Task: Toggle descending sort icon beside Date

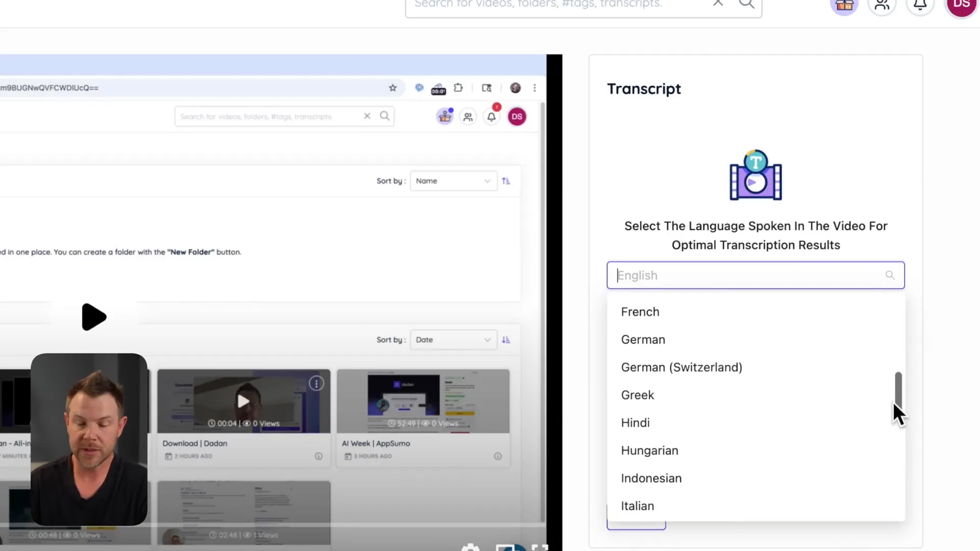Action: tap(506, 340)
